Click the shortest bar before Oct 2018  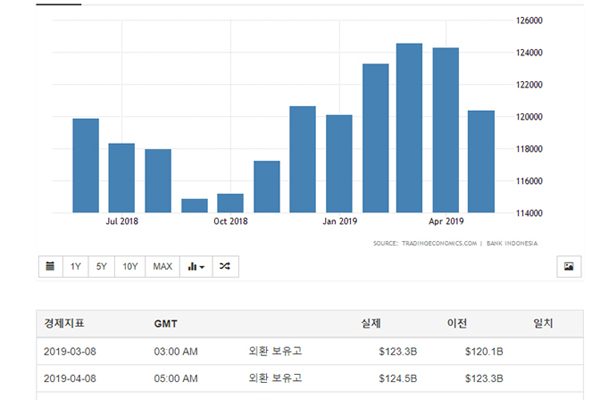point(194,205)
